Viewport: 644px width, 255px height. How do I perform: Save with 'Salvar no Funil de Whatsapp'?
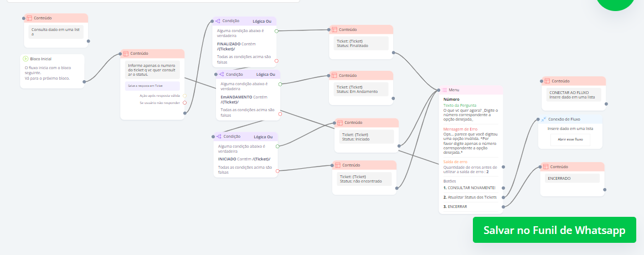[554, 230]
